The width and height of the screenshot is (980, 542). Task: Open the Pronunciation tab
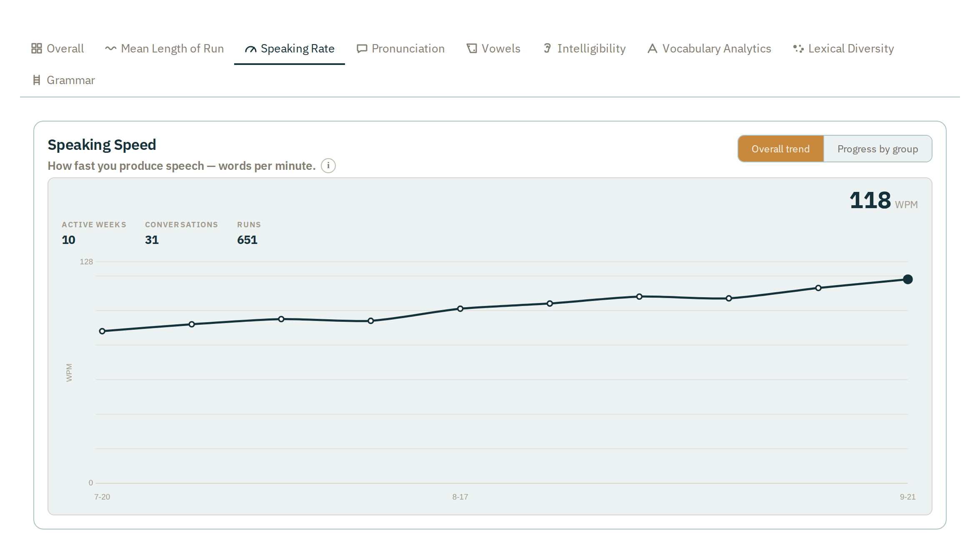[x=401, y=48]
